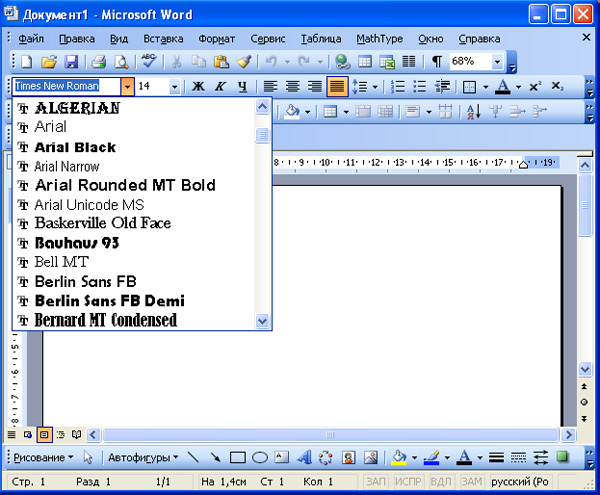Image resolution: width=600 pixels, height=495 pixels.
Task: Center the text alignment
Action: (x=293, y=87)
